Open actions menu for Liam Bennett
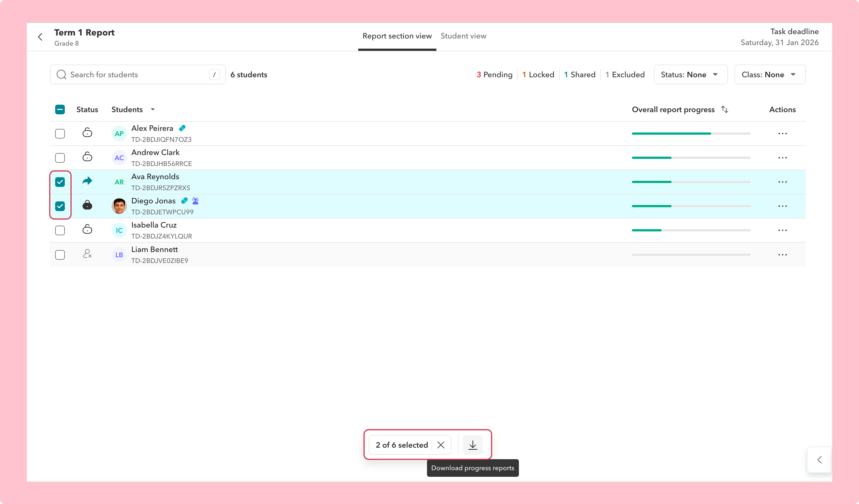The width and height of the screenshot is (859, 504). pos(783,255)
